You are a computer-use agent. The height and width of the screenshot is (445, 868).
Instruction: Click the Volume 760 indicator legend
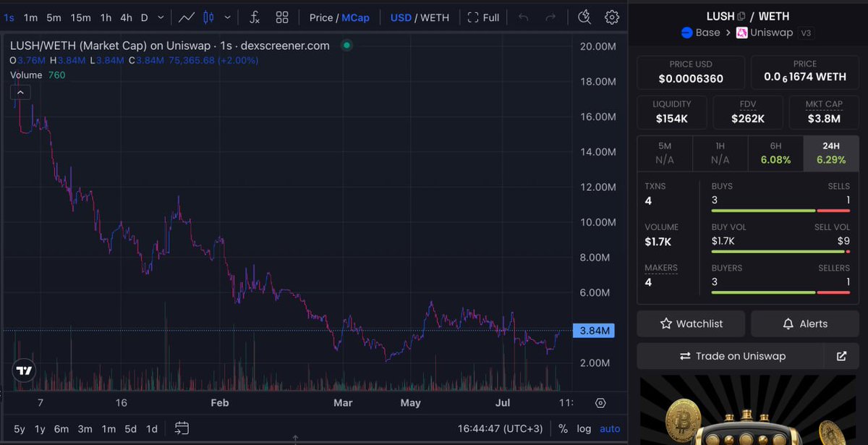tap(38, 75)
